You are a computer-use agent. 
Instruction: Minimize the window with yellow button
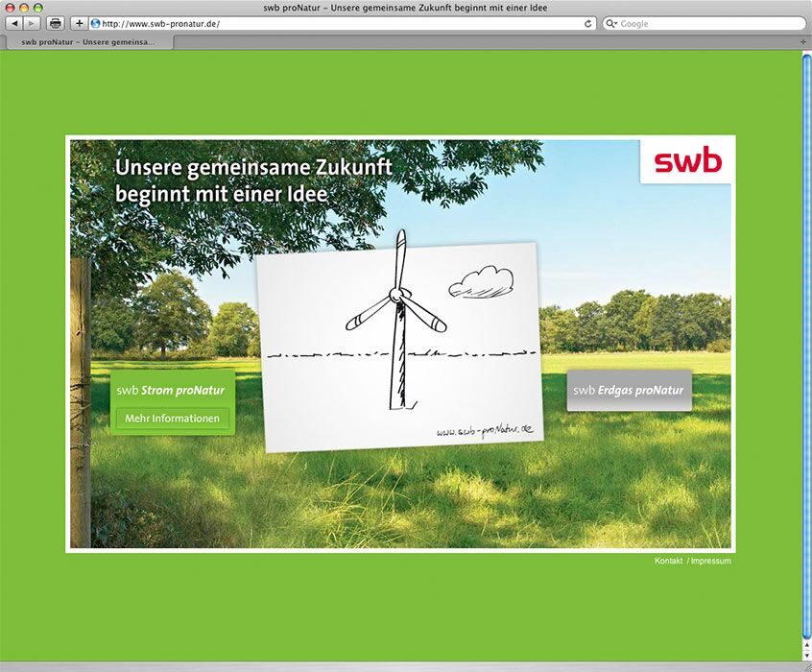point(24,8)
